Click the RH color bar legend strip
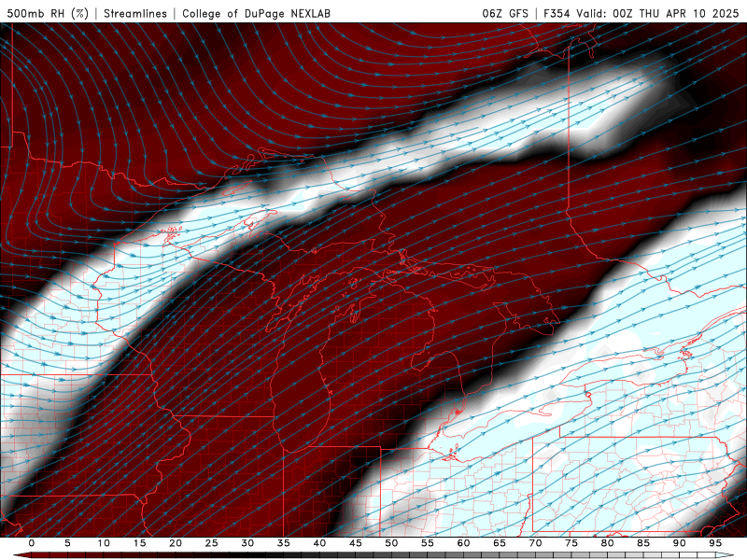The height and width of the screenshot is (560, 747). point(373,555)
